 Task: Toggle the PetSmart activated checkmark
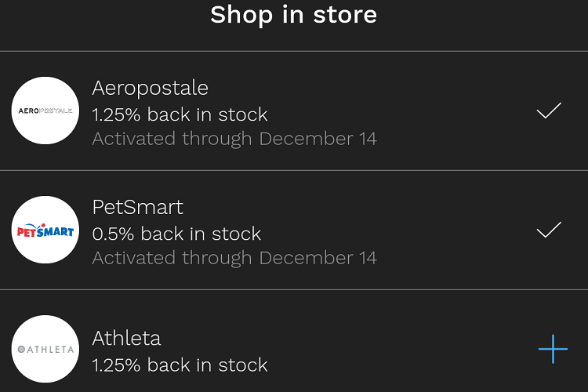549,230
